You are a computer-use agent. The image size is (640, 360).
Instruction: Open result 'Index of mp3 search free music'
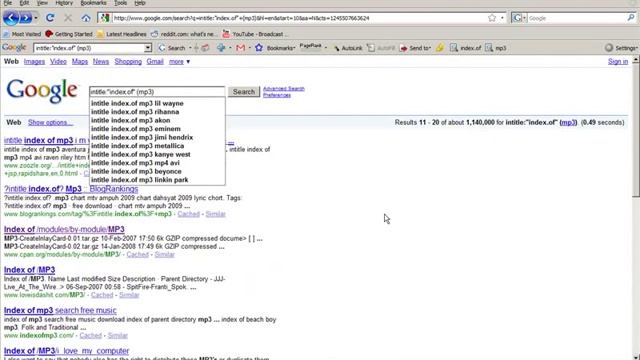[60, 310]
